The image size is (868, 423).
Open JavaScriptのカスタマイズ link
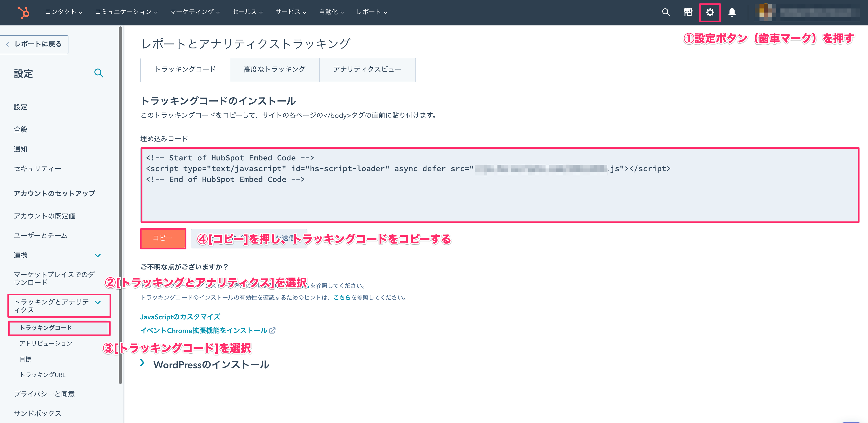tap(180, 317)
